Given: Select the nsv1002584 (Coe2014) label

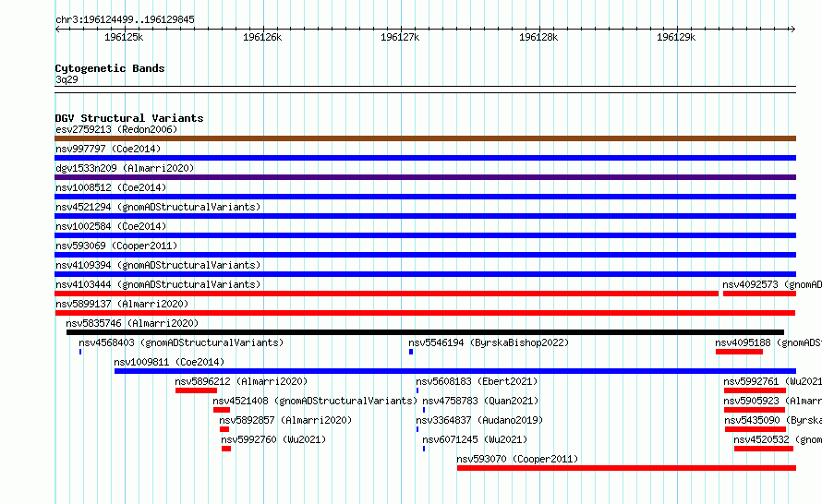Looking at the screenshot, I should pos(111,226).
